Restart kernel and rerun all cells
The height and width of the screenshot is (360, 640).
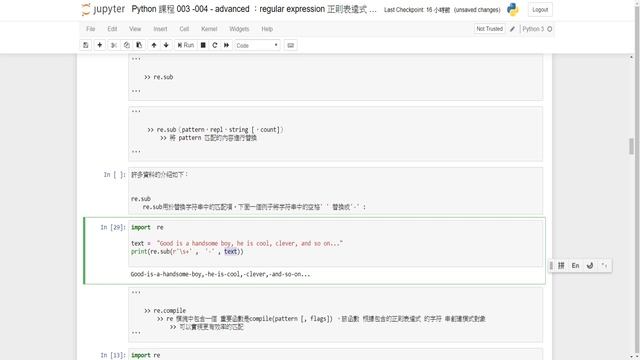227,45
